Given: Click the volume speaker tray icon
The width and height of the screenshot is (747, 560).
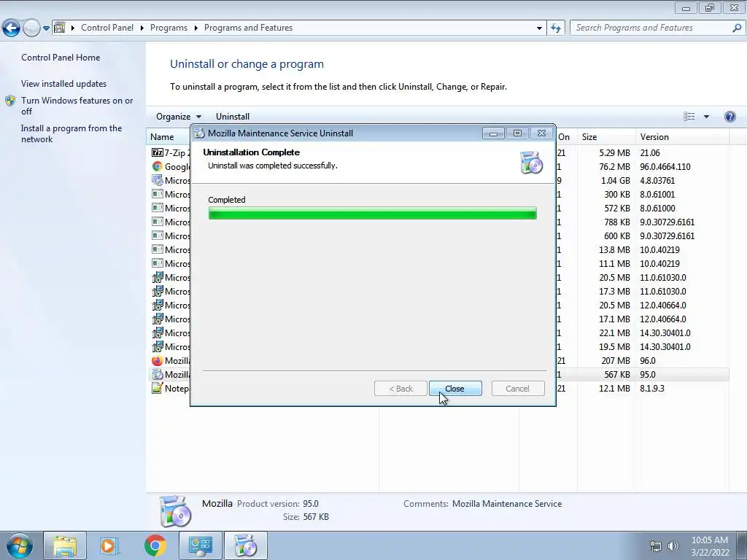Looking at the screenshot, I should pos(673,546).
